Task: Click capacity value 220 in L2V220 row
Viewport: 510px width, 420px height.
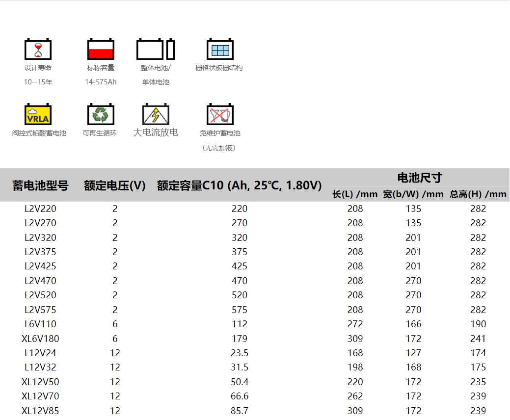Action: (240, 209)
